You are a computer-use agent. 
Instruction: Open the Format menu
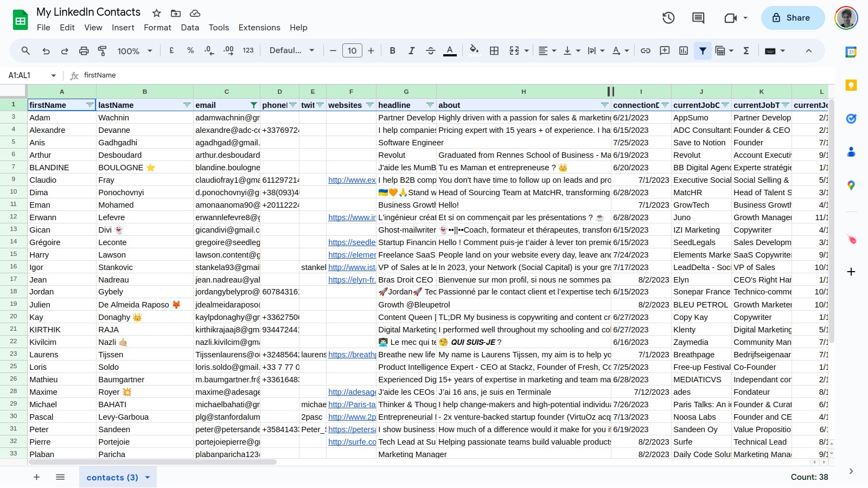pyautogui.click(x=157, y=28)
